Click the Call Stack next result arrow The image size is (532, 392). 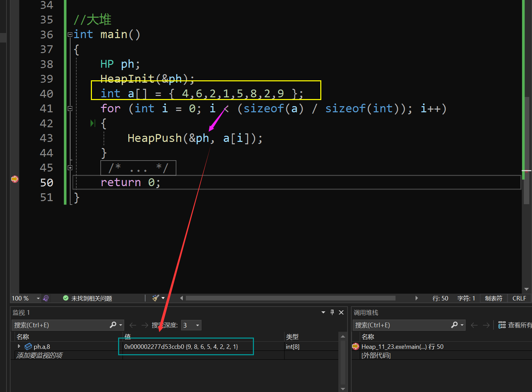(486, 325)
